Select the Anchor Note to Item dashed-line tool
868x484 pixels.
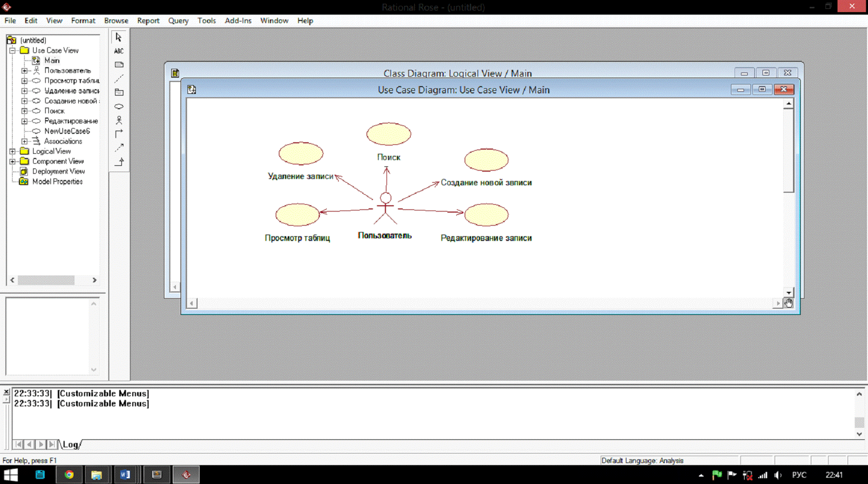pyautogui.click(x=119, y=78)
